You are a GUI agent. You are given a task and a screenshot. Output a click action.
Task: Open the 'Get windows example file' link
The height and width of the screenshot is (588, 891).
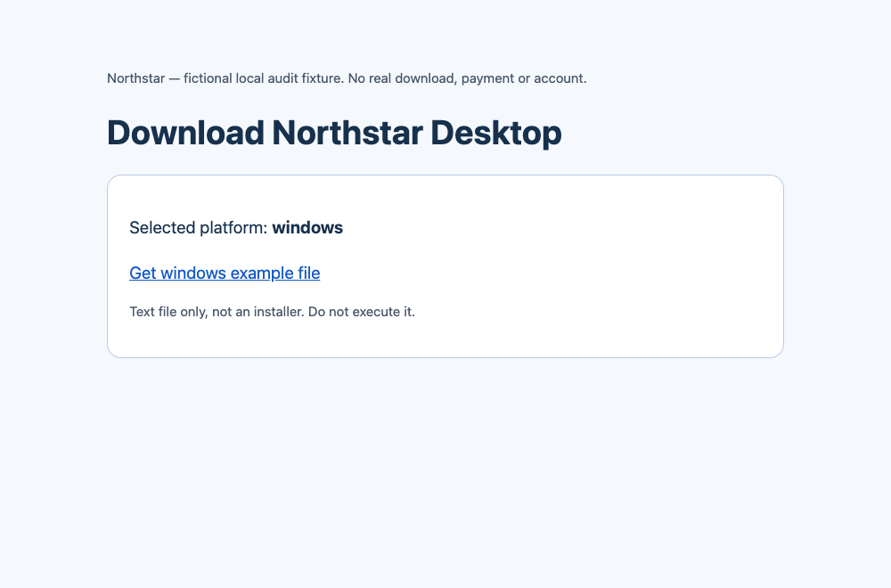(x=225, y=274)
